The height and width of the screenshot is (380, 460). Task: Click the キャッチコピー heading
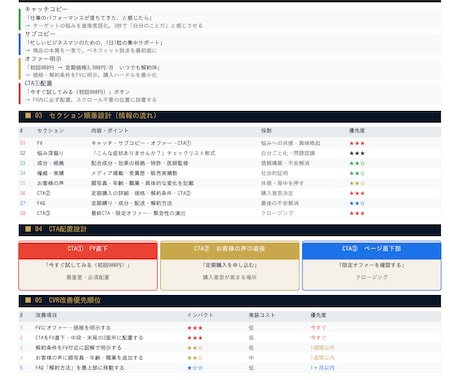click(x=46, y=9)
